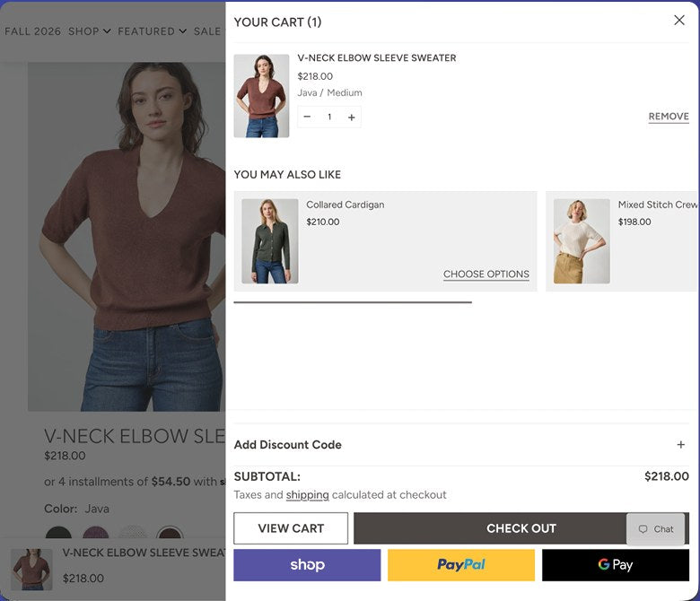Select the white color swatch

(x=133, y=532)
